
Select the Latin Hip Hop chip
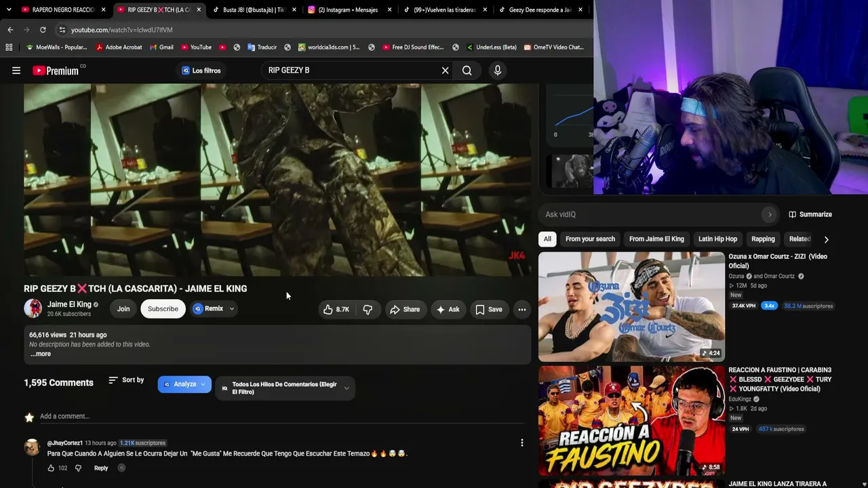pos(717,239)
